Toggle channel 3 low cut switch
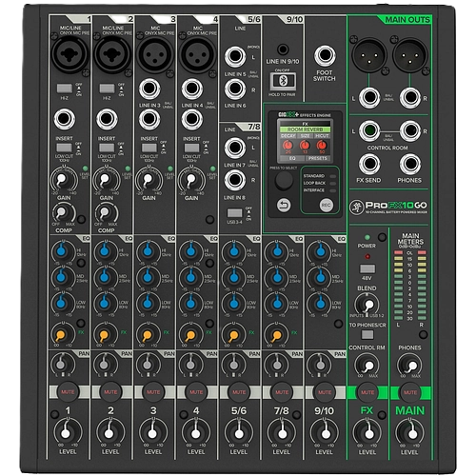Viewport: 476px width, 476px height. tap(149, 148)
